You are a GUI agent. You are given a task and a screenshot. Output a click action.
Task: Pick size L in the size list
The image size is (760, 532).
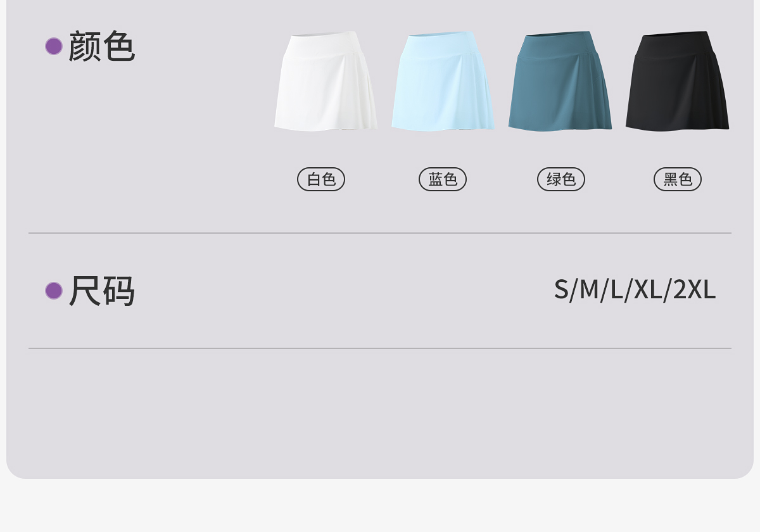tap(616, 289)
